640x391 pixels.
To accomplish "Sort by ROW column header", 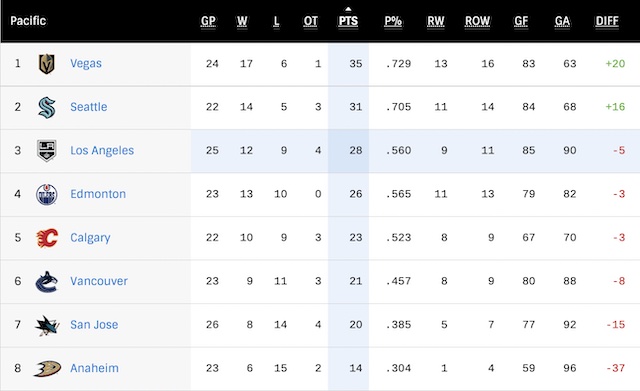I will (478, 21).
